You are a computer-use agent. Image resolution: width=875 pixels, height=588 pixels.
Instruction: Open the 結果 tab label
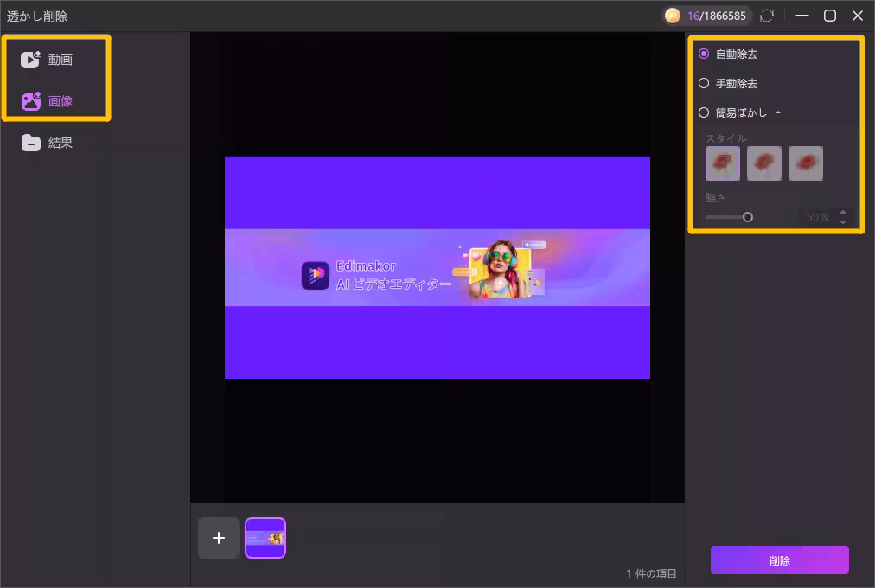pyautogui.click(x=61, y=143)
